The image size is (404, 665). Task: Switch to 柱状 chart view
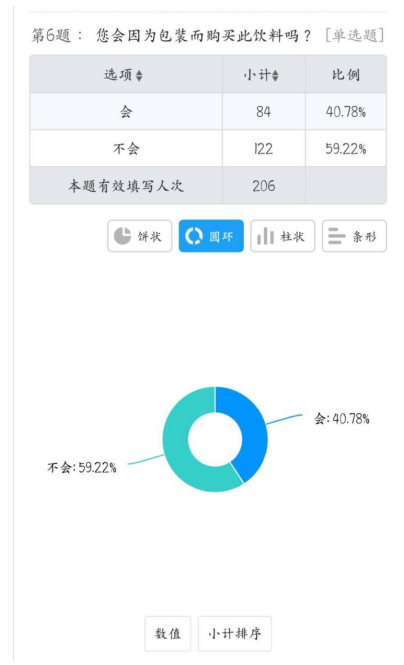click(x=282, y=236)
